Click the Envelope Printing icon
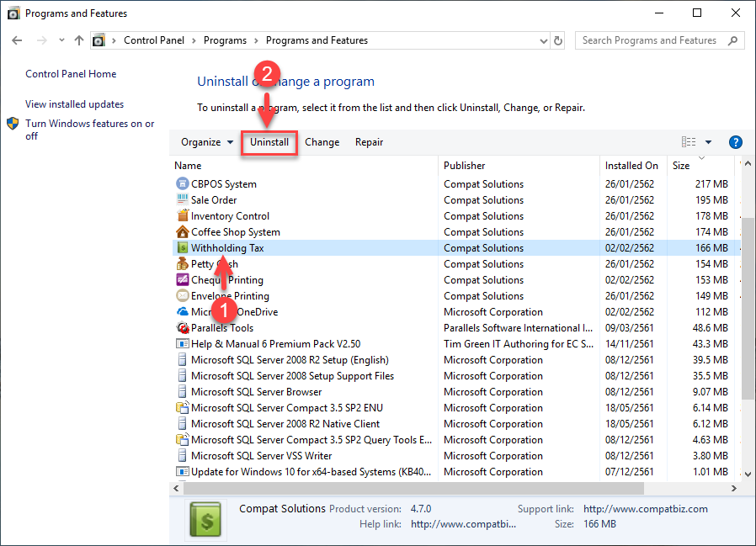Screen dimensions: 756x546 pos(182,295)
